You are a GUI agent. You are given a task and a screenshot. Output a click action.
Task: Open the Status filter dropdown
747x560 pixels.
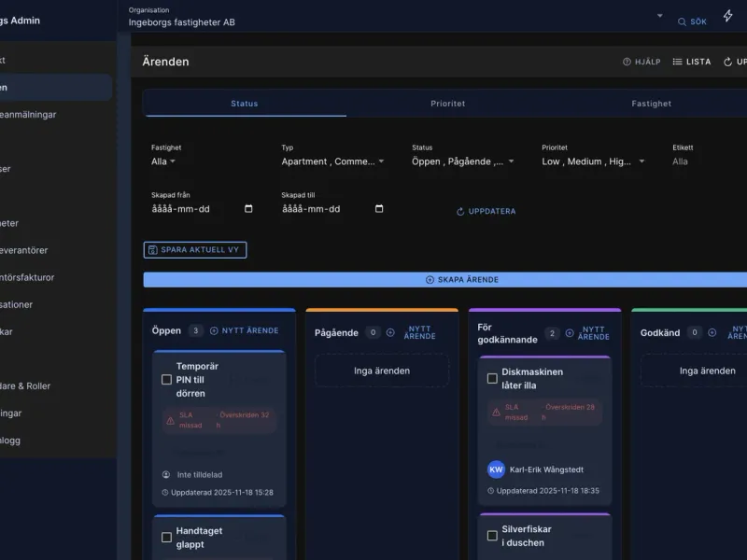point(463,161)
